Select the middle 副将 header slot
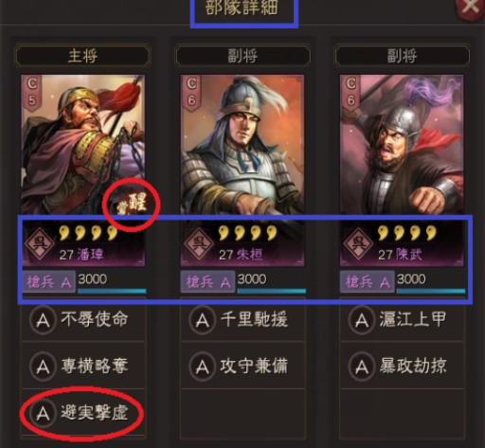485x448 pixels. [242, 56]
